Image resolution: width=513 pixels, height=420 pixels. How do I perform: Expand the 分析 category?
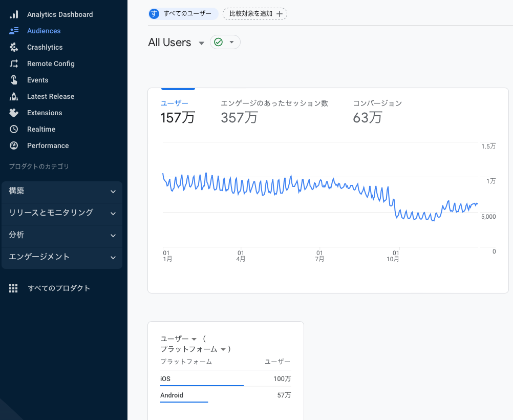[x=62, y=236]
